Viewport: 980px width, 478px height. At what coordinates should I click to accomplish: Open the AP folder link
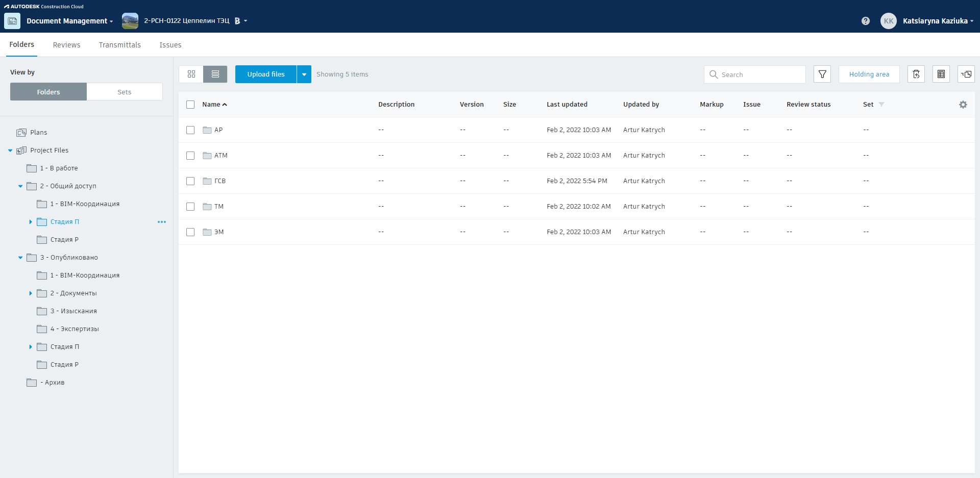[x=218, y=130]
